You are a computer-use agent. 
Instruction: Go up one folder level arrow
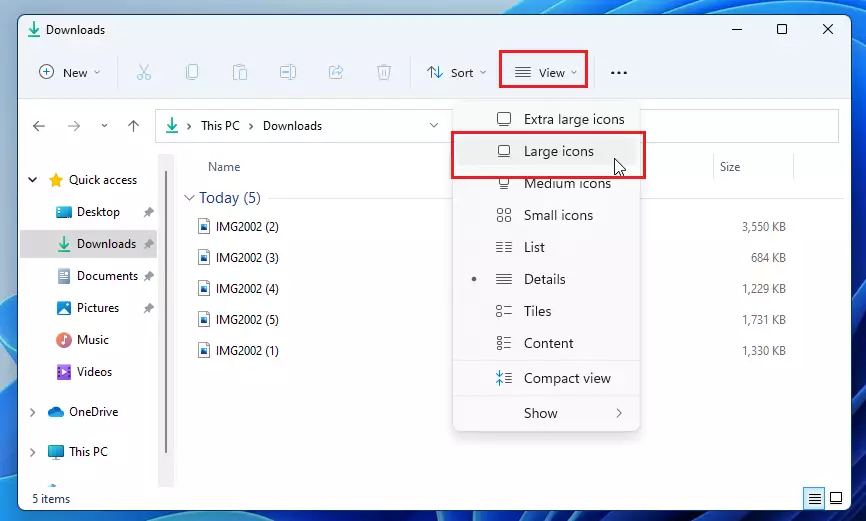pyautogui.click(x=133, y=126)
